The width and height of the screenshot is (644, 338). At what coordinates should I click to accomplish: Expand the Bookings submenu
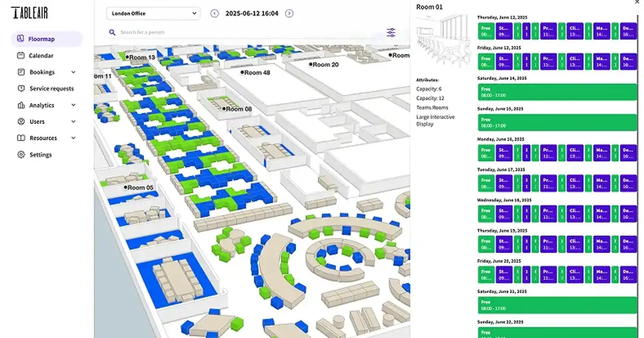click(x=74, y=72)
